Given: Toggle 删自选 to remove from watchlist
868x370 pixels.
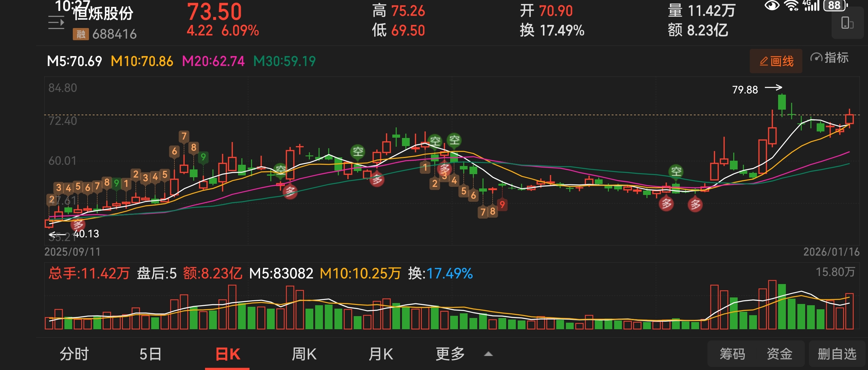Looking at the screenshot, I should (x=837, y=354).
